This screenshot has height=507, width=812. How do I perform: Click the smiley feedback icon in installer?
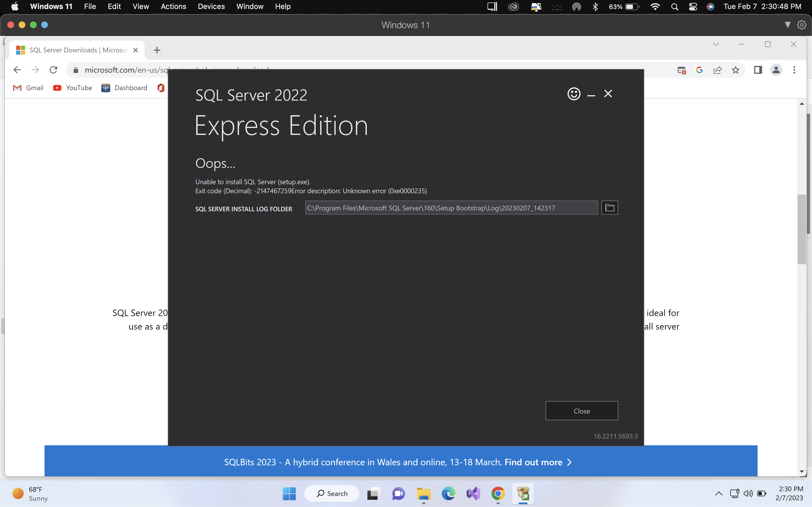574,94
